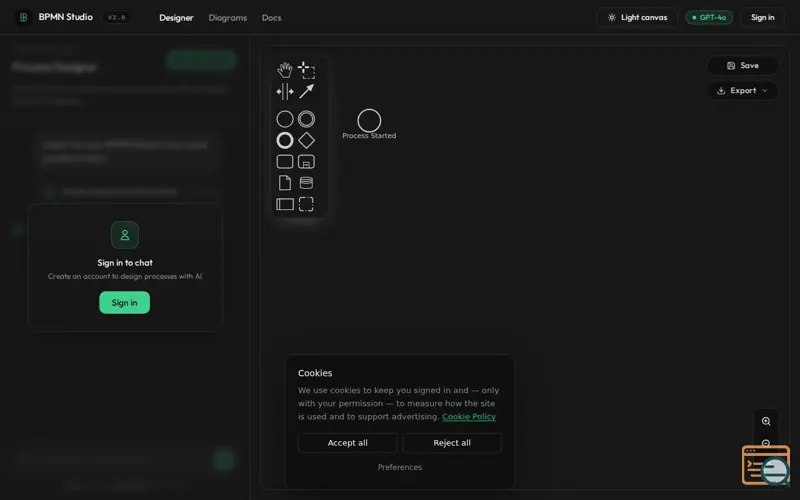The height and width of the screenshot is (500, 800).
Task: Click the green Sign in button
Action: (124, 303)
